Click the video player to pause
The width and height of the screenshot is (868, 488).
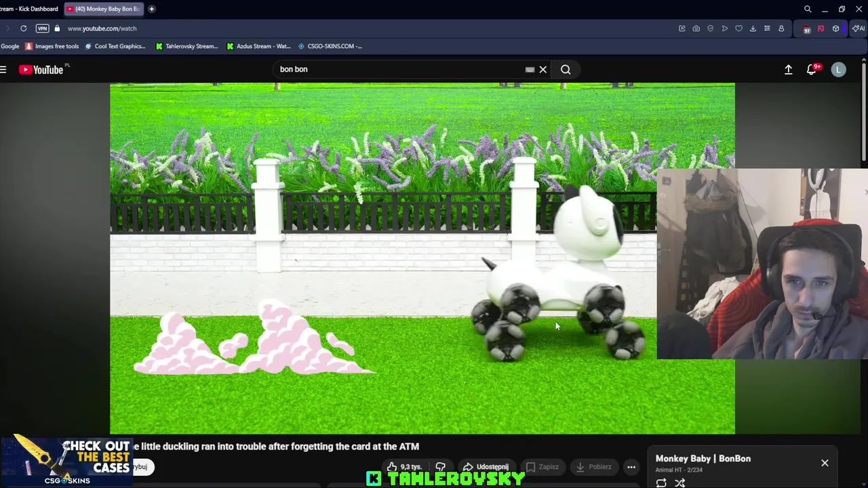422,258
